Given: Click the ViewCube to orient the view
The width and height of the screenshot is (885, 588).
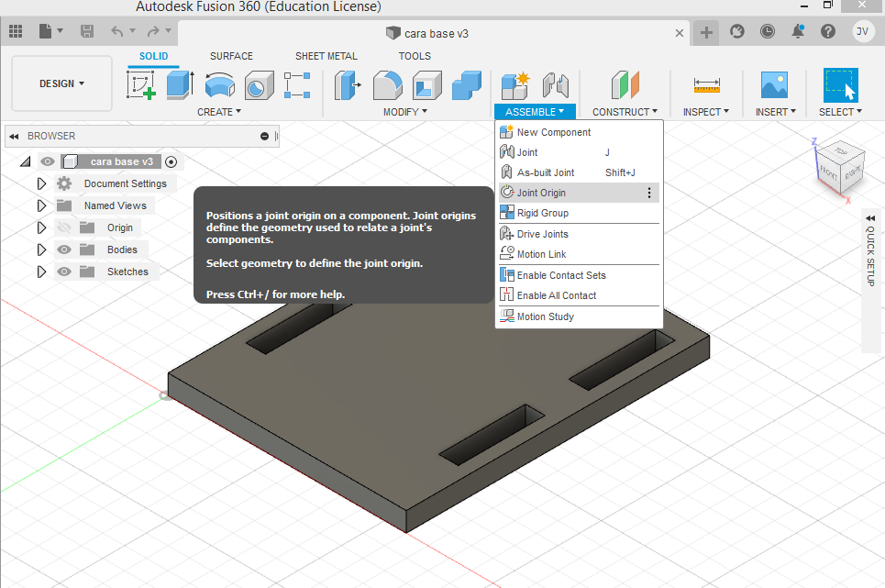Looking at the screenshot, I should [840, 169].
